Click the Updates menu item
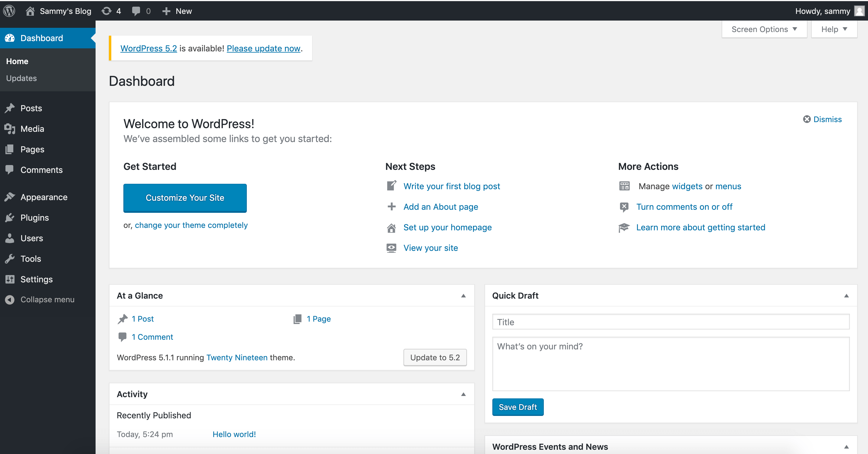The height and width of the screenshot is (454, 868). pyautogui.click(x=21, y=77)
